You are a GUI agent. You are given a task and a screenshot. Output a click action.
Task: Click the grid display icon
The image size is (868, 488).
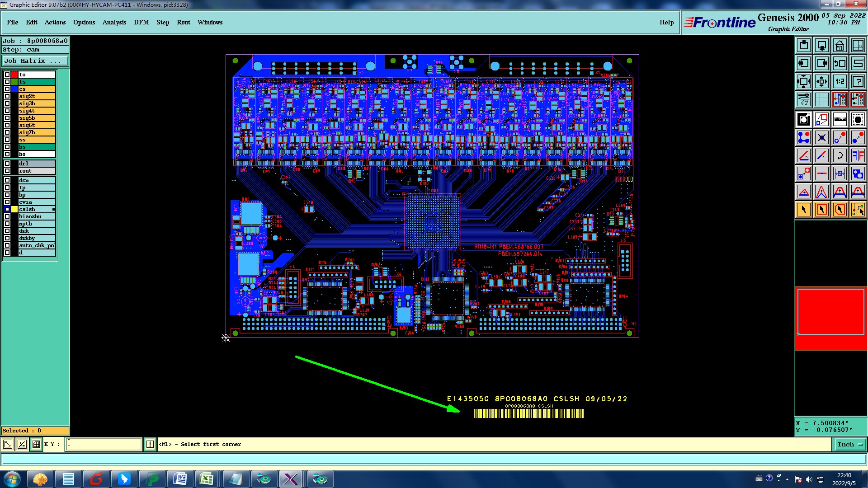pos(821,99)
